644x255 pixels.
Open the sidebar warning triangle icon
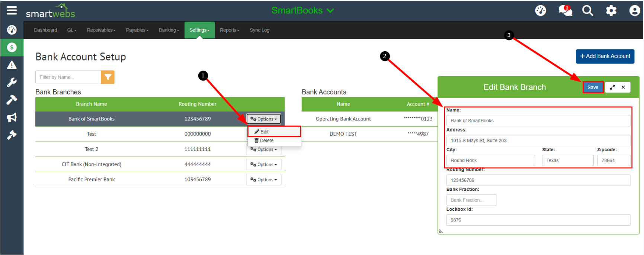(12, 65)
